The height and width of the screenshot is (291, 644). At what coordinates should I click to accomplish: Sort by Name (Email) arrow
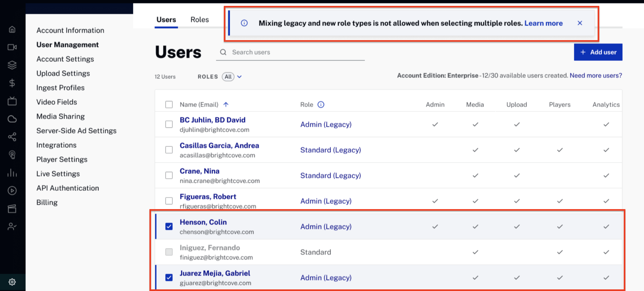tap(226, 104)
